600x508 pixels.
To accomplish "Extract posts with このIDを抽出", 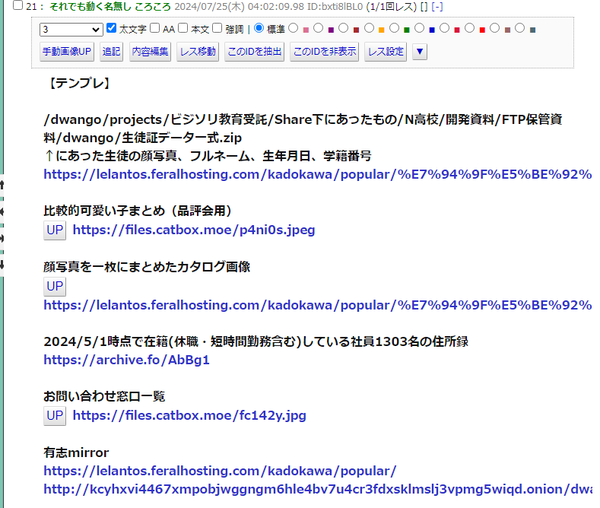I will coord(254,52).
